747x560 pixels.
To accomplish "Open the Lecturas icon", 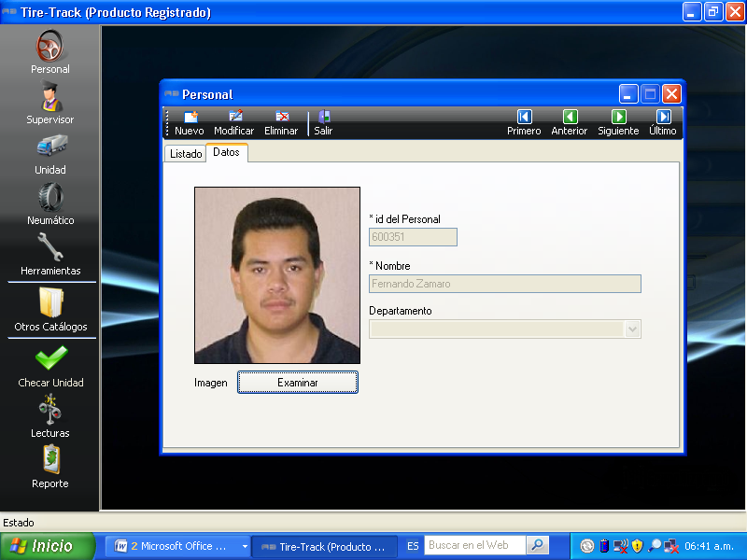I will click(x=49, y=410).
